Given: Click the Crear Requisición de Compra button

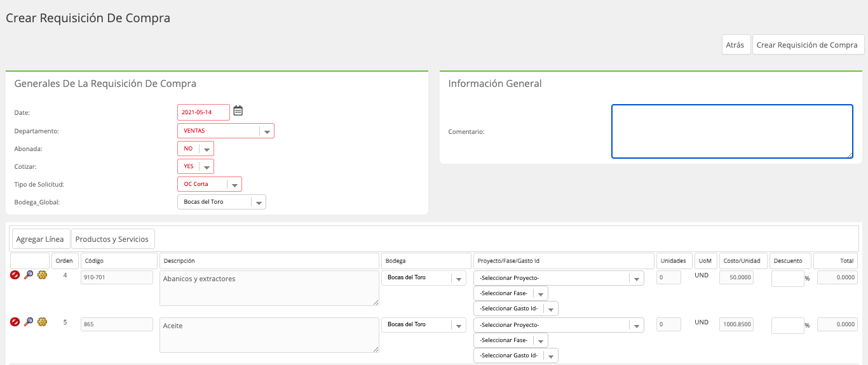Looking at the screenshot, I should point(808,45).
